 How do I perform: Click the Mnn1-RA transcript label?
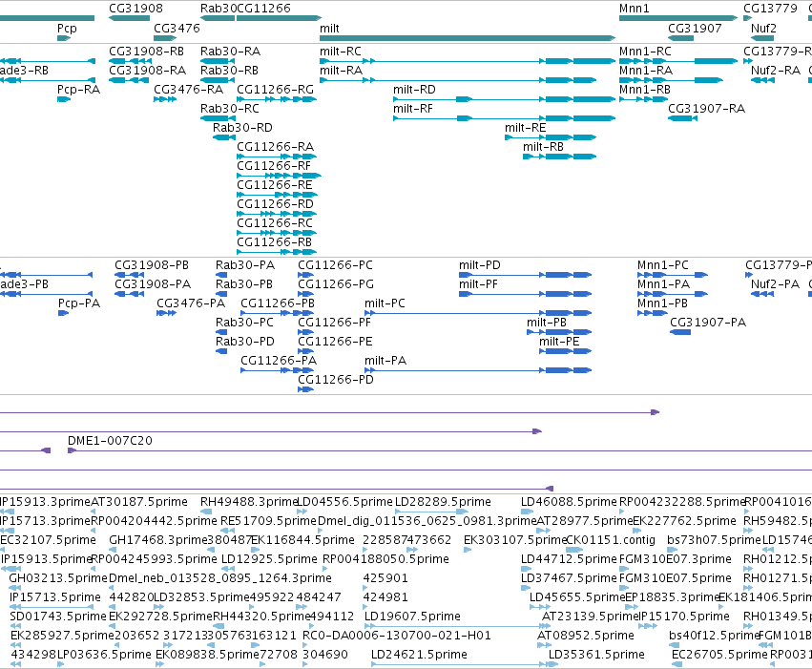646,71
